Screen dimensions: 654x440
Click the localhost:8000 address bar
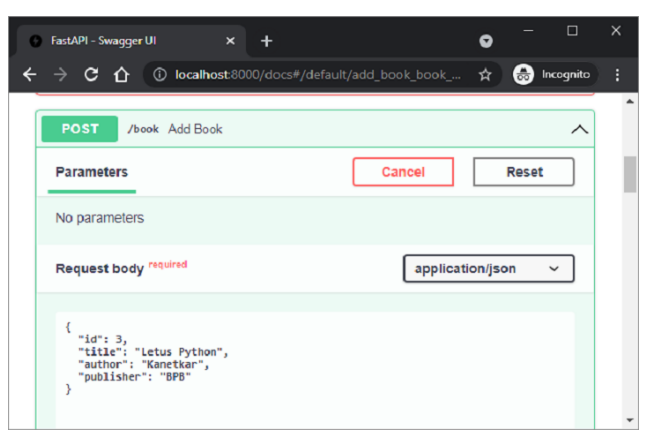310,75
